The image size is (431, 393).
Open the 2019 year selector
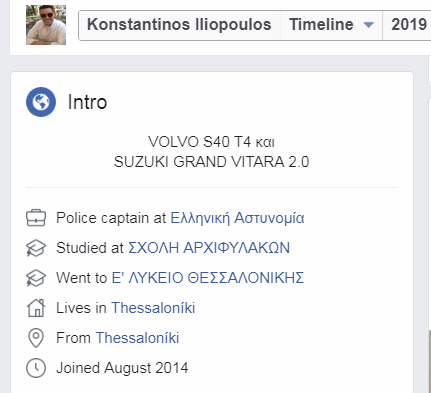point(407,25)
